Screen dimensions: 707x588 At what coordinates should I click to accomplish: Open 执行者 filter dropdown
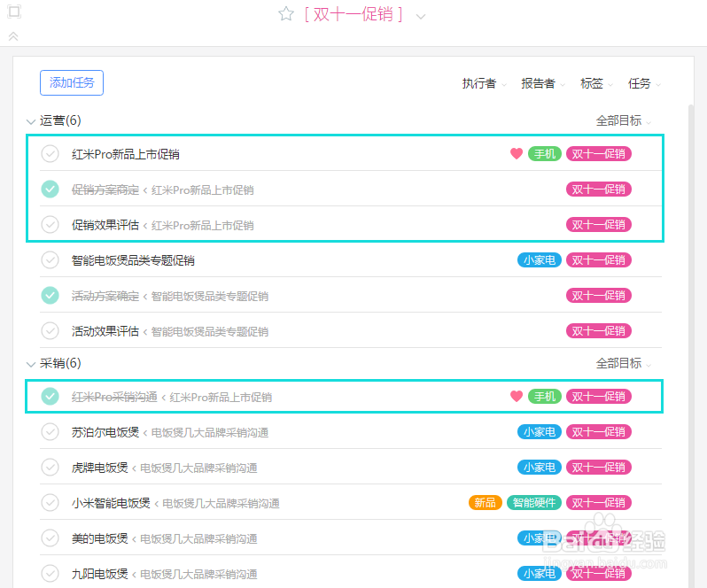click(x=485, y=83)
